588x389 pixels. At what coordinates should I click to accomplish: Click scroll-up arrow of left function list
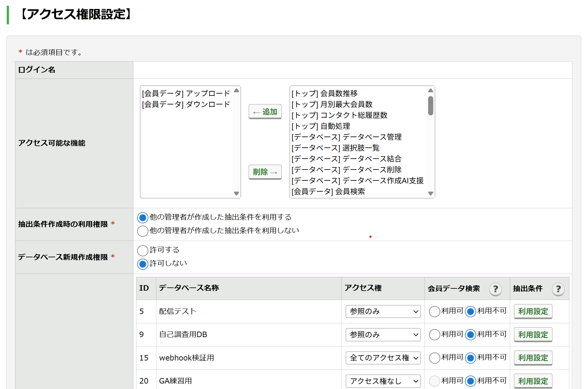coord(236,90)
